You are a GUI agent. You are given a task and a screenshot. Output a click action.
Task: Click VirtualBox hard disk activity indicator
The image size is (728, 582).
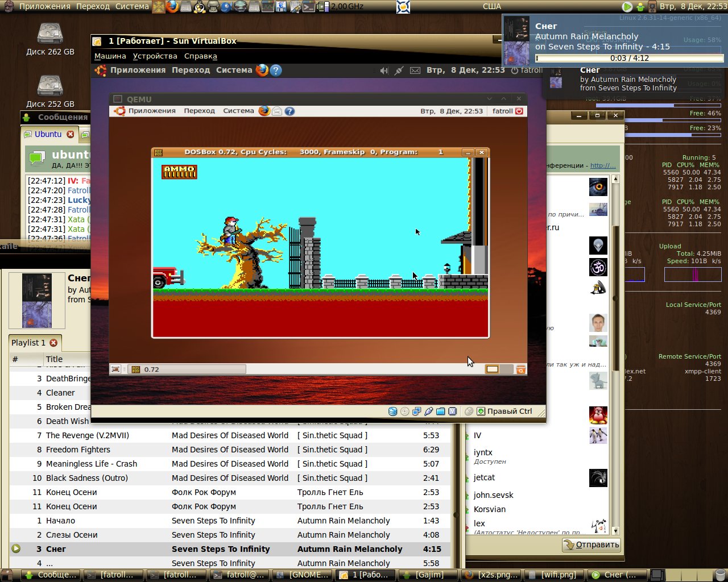pos(392,411)
